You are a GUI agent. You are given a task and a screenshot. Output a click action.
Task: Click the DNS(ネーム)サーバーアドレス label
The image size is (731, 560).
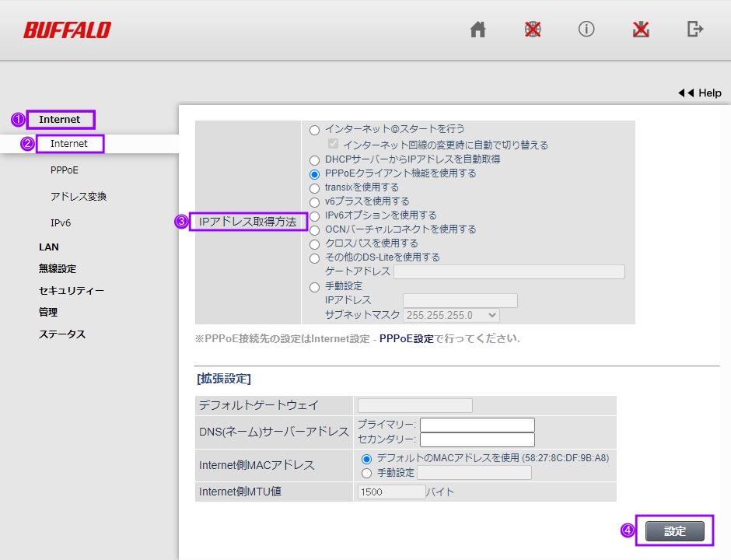(274, 432)
